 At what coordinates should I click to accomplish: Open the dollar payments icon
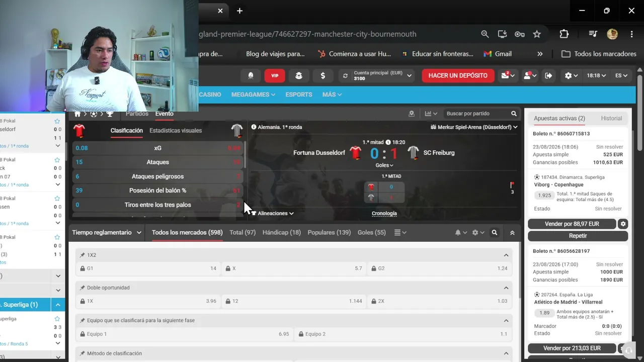click(x=323, y=75)
